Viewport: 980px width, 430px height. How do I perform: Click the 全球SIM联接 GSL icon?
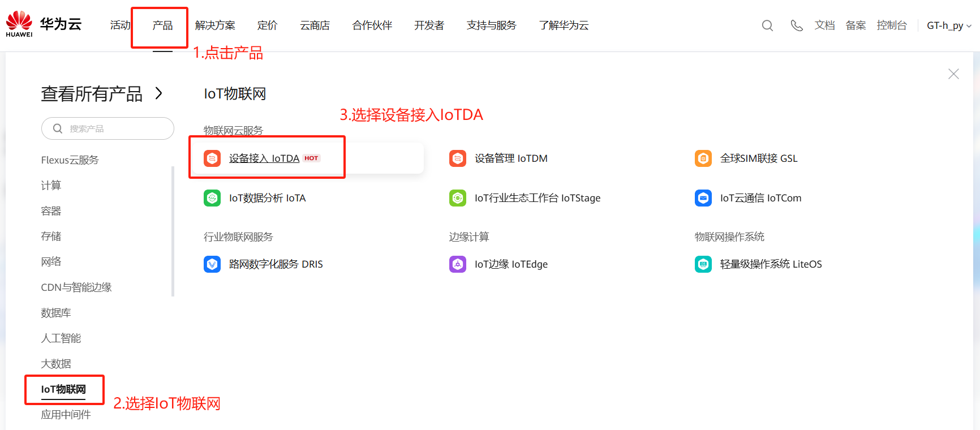[703, 158]
